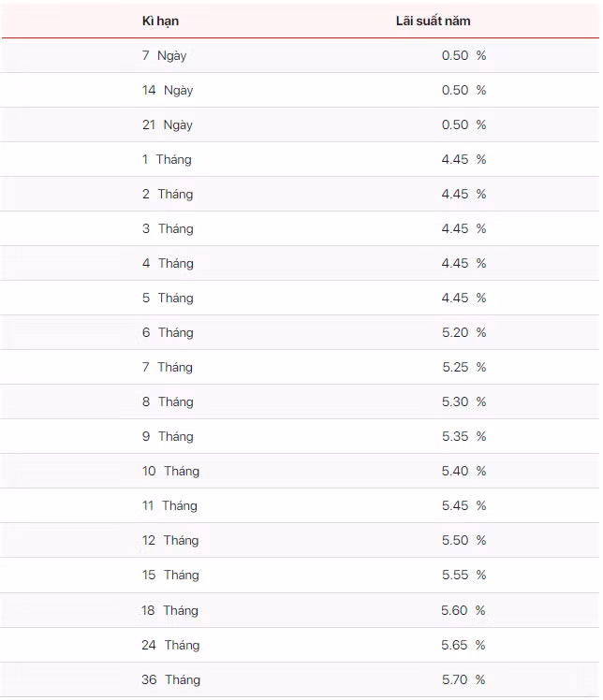Click the 21 Ngày term label
Viewport: 603px width, 700px height.
pyautogui.click(x=168, y=124)
